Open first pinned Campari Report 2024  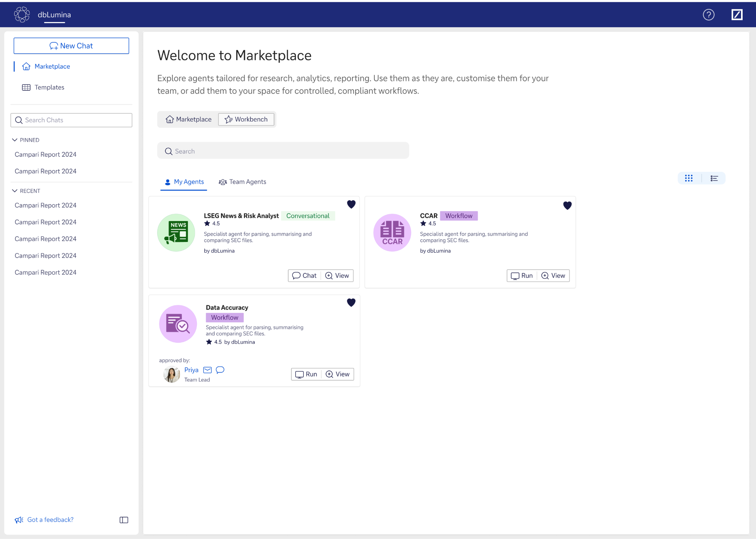pyautogui.click(x=45, y=155)
